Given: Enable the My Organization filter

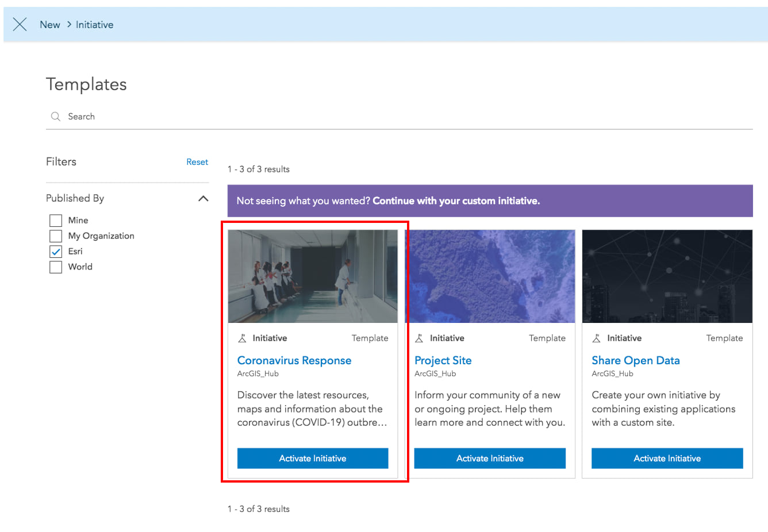Looking at the screenshot, I should point(56,236).
